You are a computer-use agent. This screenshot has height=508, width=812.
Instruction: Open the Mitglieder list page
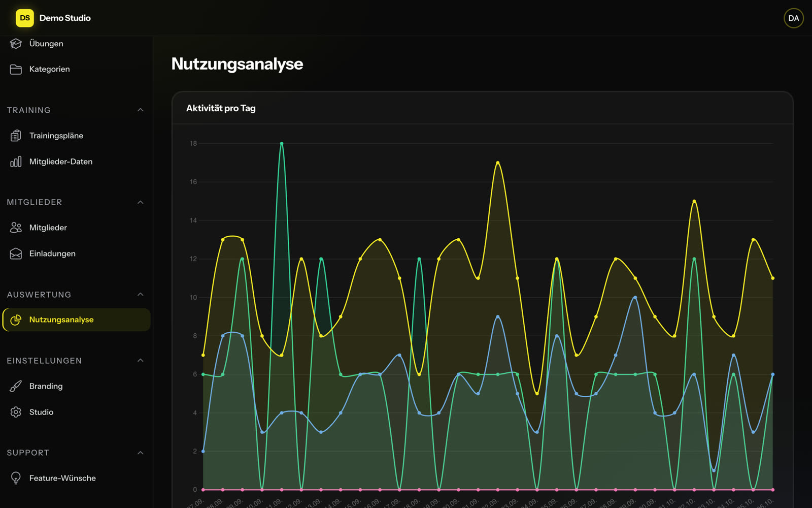(76, 228)
